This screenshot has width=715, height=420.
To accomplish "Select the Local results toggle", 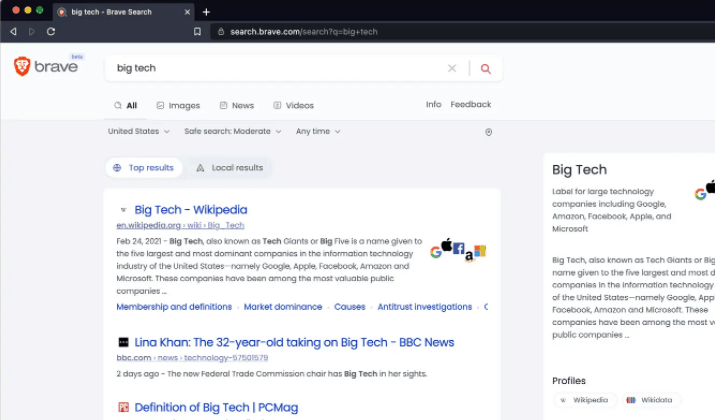I will point(230,168).
